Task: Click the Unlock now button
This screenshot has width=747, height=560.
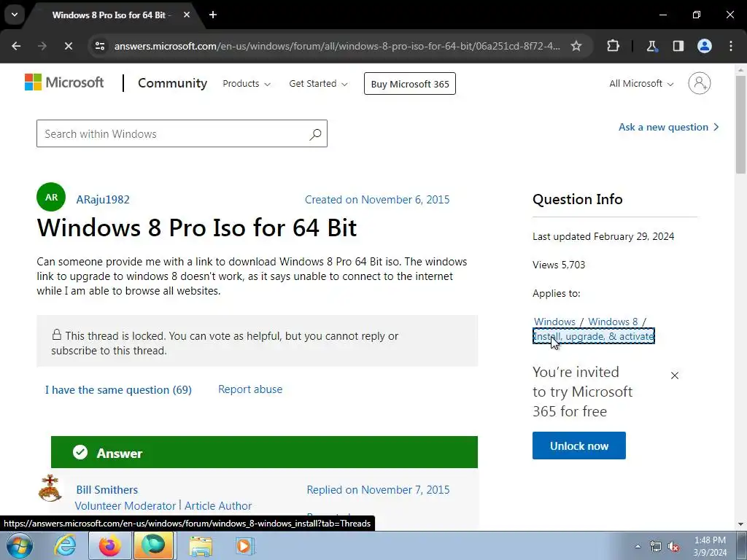Action: tap(578, 446)
